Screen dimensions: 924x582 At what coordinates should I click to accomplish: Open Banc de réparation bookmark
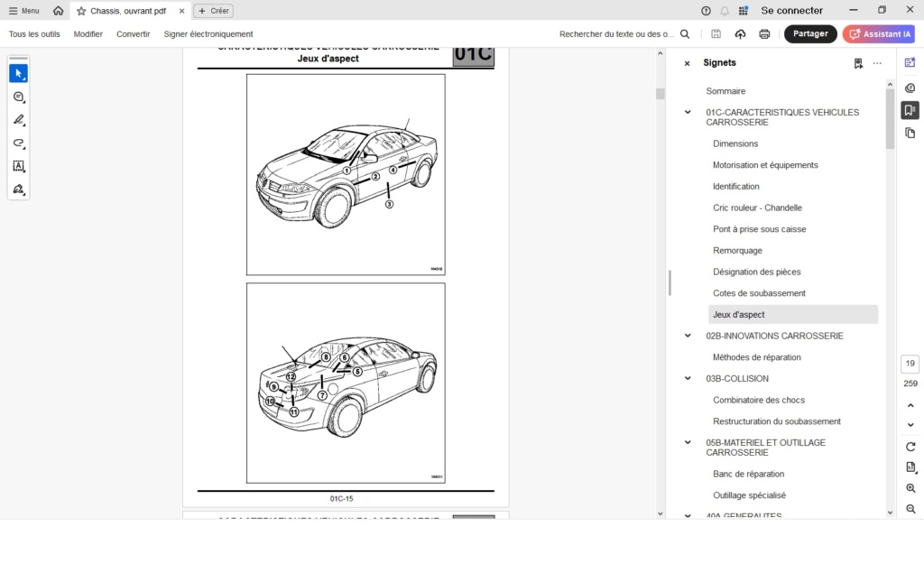point(748,475)
